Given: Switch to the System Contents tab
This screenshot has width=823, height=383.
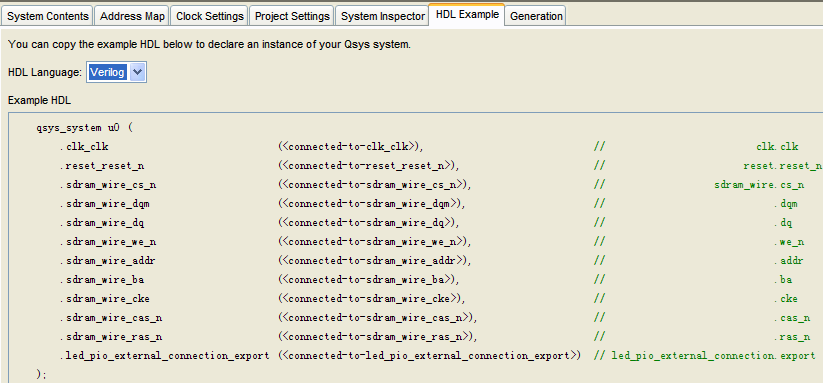Looking at the screenshot, I should (x=47, y=16).
